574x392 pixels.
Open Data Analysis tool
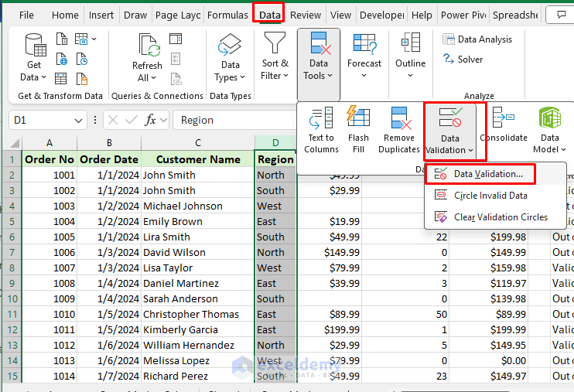pyautogui.click(x=477, y=39)
